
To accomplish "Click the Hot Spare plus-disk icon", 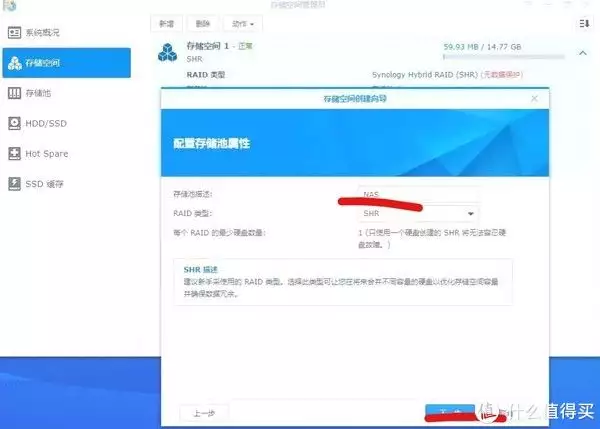I will (x=15, y=153).
